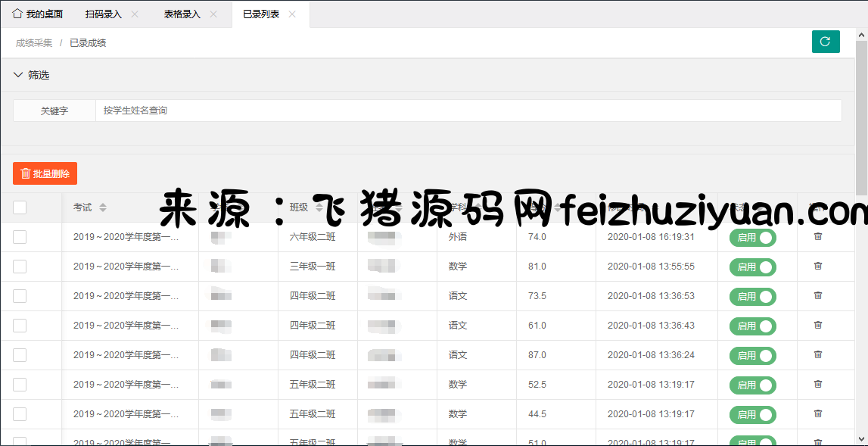Check the box for the 六年级二班 row
The width and height of the screenshot is (868, 446).
[20, 237]
